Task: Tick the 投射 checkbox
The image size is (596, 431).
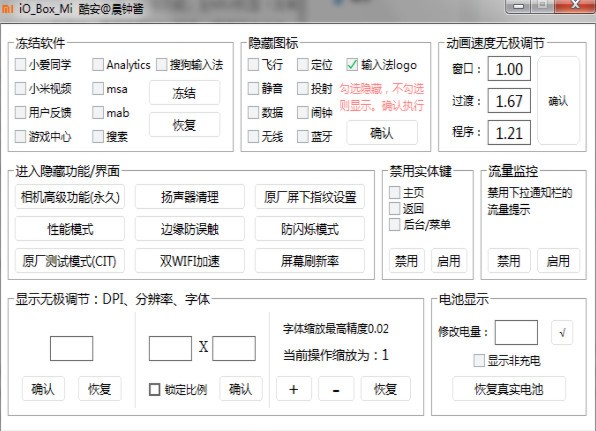Action: pyautogui.click(x=303, y=89)
